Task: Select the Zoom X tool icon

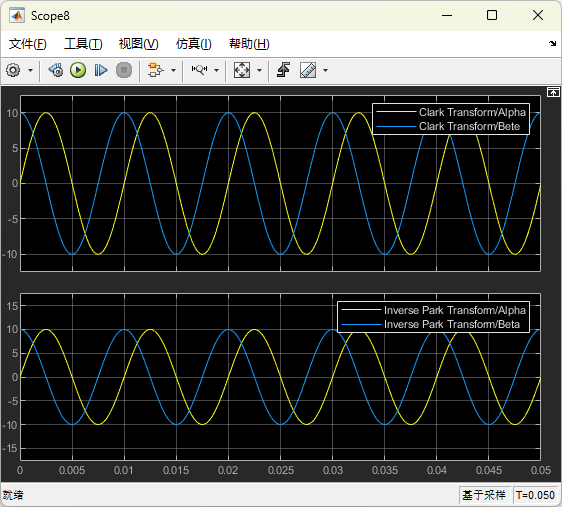Action: pos(199,70)
